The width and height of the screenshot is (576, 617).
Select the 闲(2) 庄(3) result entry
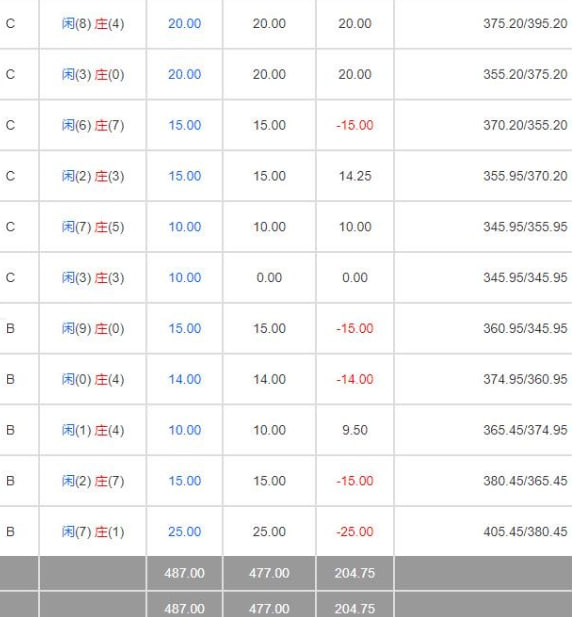point(93,176)
